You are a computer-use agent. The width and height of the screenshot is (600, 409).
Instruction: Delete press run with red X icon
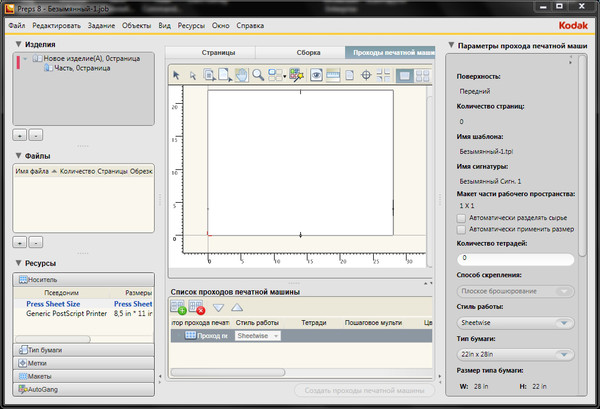click(197, 308)
